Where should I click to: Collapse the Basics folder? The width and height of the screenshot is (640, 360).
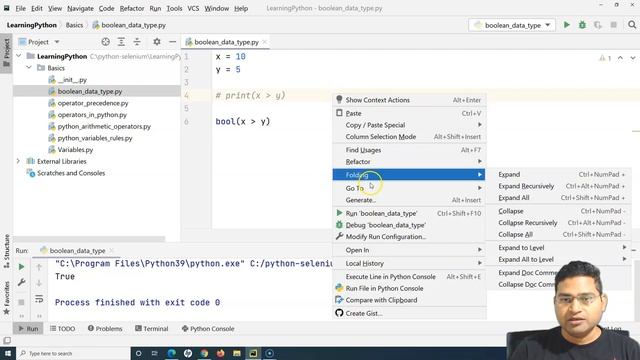point(29,68)
